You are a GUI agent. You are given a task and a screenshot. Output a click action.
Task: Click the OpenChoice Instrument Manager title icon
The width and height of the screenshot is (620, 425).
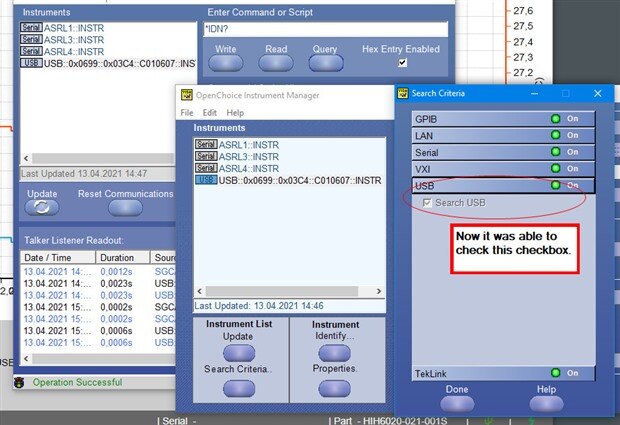tap(187, 95)
